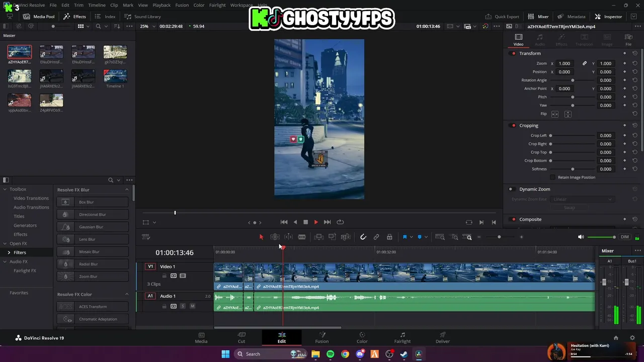
Task: Toggle the Linked Selection chain icon
Action: pos(376,237)
